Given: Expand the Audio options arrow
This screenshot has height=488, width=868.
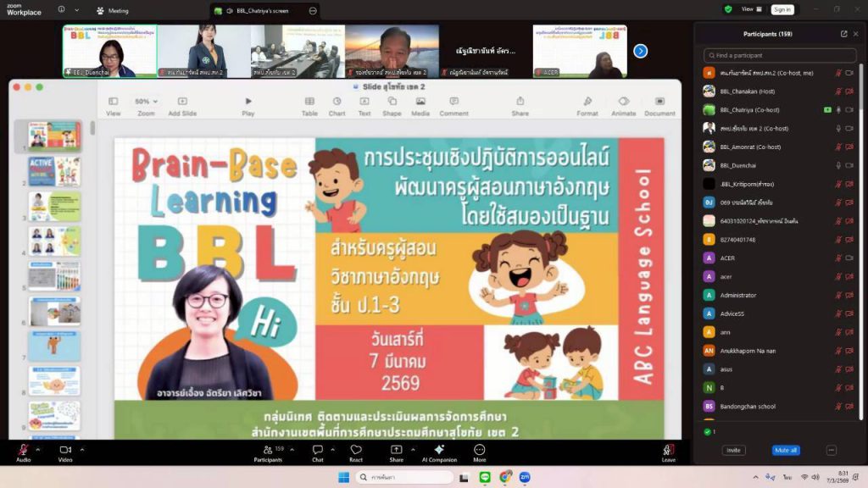Looking at the screenshot, I should (x=39, y=445).
